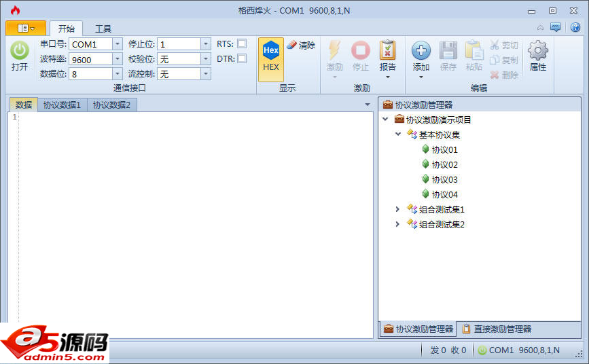Select the 数据 tab
This screenshot has width=589, height=364.
[x=24, y=105]
